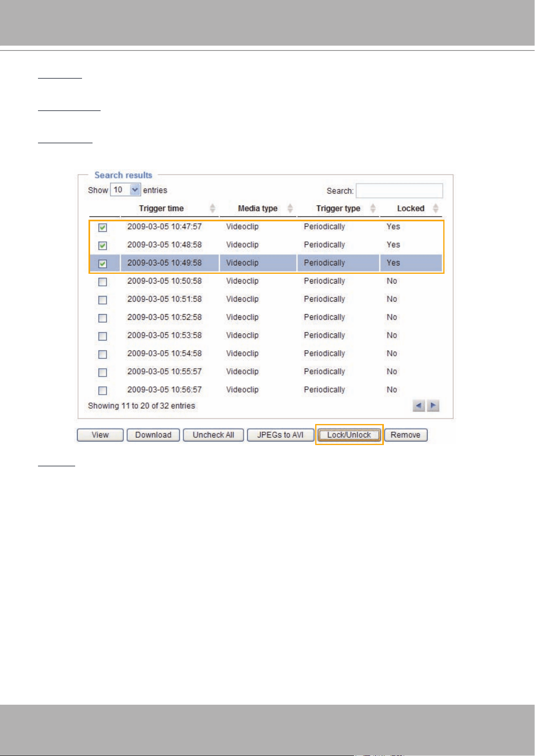Click the Uncheck All button
This screenshot has width=535, height=756.
pyautogui.click(x=213, y=435)
